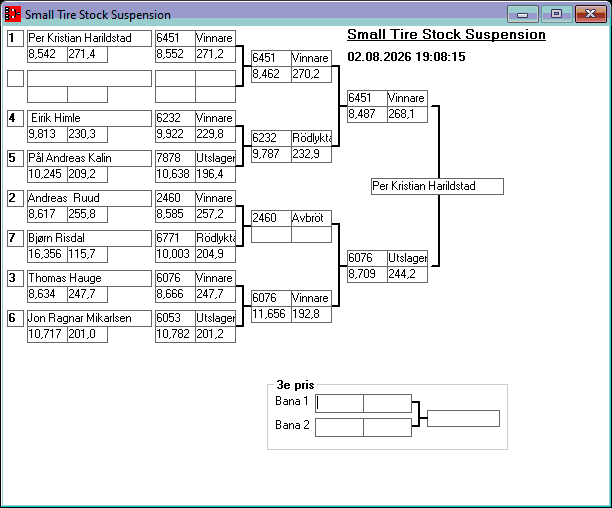Click the Jon Ragnar Mikarlsen name field

[89, 318]
